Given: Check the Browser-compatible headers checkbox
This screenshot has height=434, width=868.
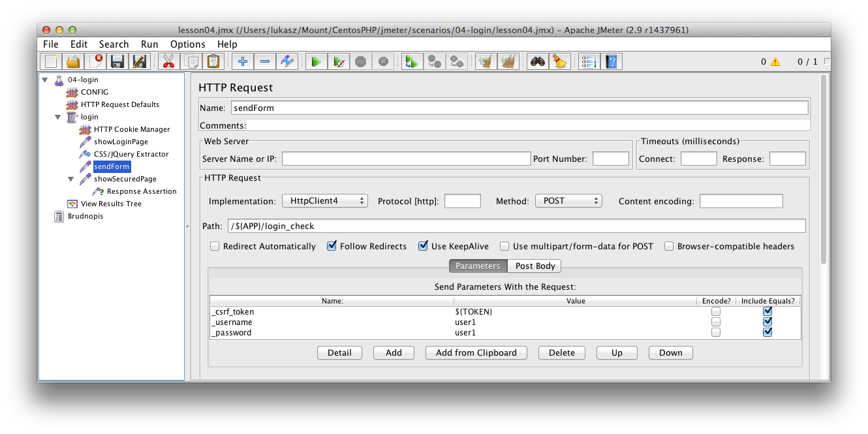Looking at the screenshot, I should tap(669, 246).
